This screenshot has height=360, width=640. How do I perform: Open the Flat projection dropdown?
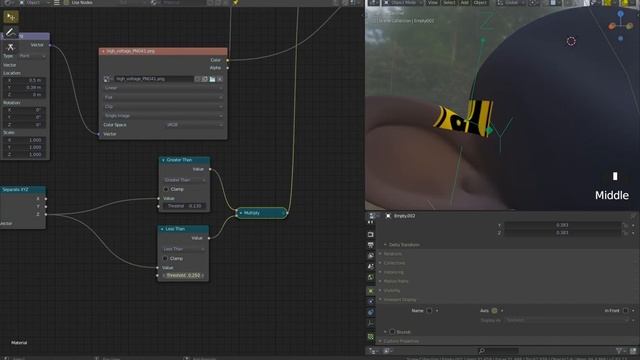(x=163, y=97)
